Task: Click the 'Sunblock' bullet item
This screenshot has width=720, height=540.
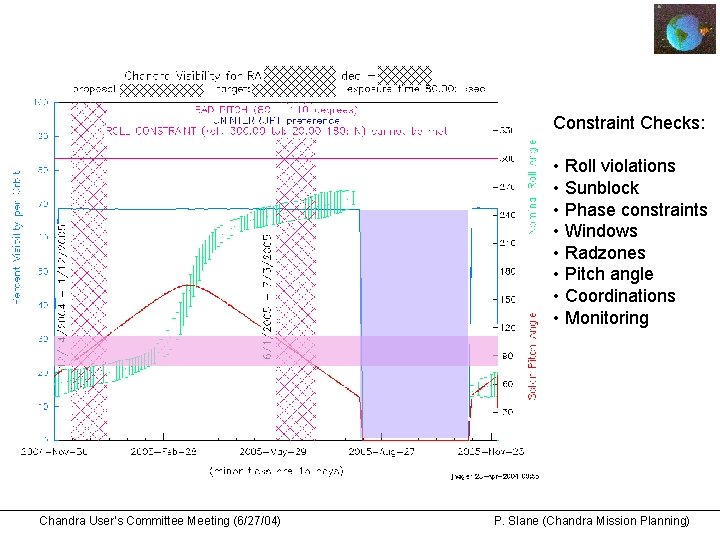Action: click(602, 188)
